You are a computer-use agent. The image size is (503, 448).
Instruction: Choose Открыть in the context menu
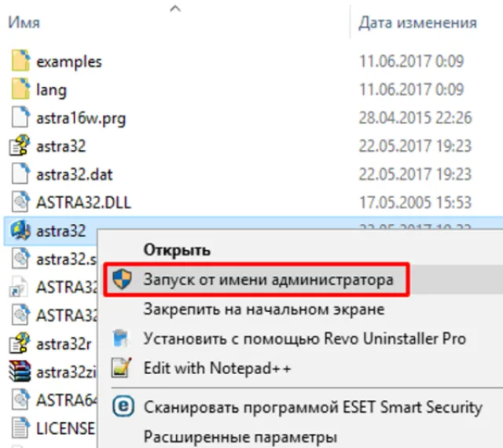(x=177, y=250)
